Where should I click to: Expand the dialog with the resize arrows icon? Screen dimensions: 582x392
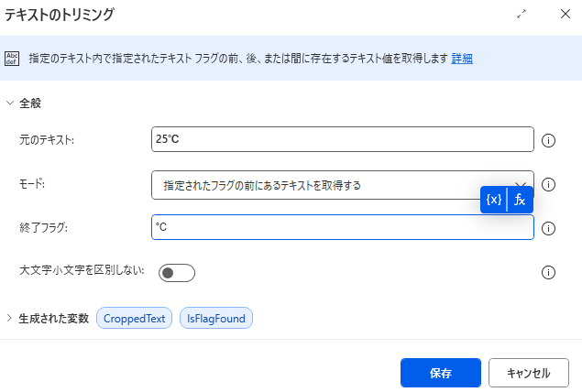click(522, 14)
